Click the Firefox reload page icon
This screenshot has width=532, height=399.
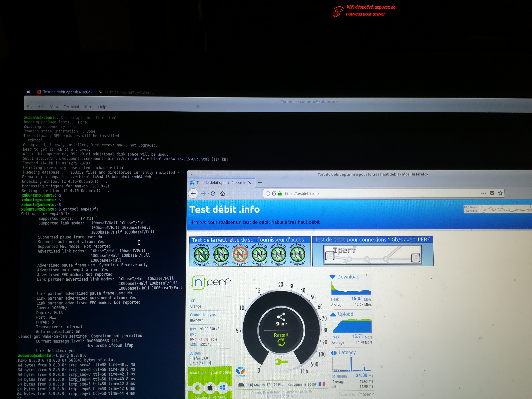click(x=213, y=194)
